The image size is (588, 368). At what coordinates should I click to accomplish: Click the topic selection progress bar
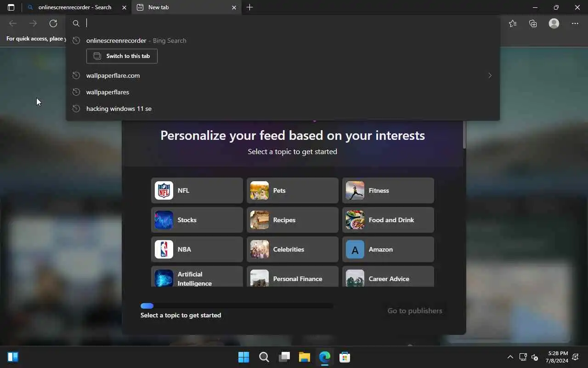click(237, 306)
